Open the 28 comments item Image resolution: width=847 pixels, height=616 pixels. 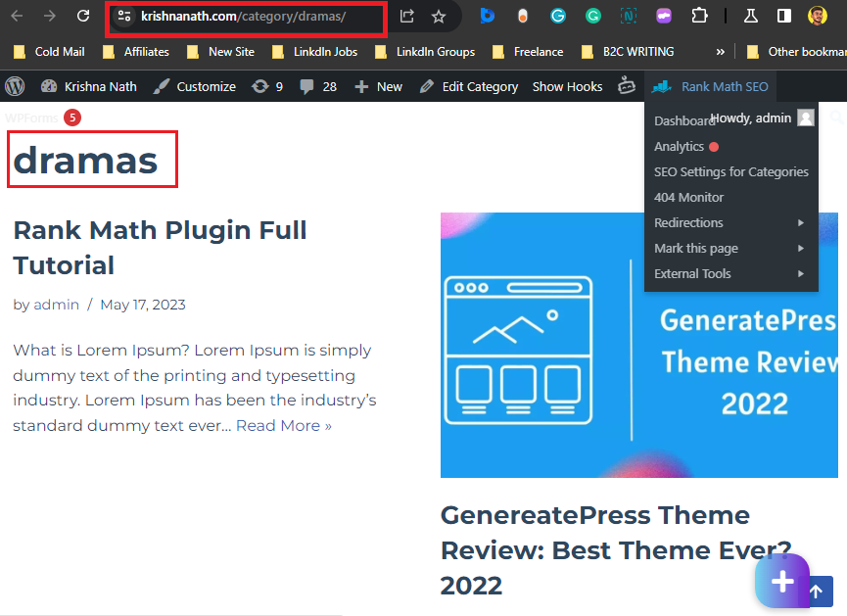point(318,86)
